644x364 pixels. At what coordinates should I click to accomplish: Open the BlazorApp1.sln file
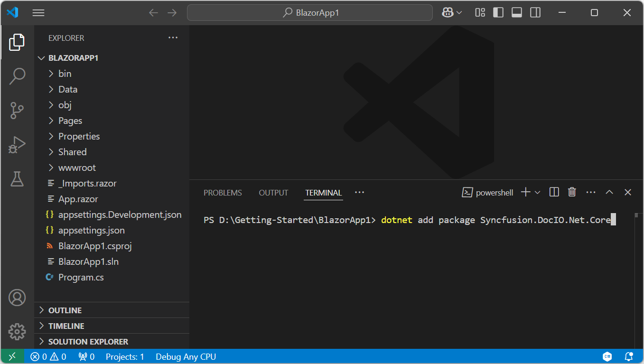point(112,261)
